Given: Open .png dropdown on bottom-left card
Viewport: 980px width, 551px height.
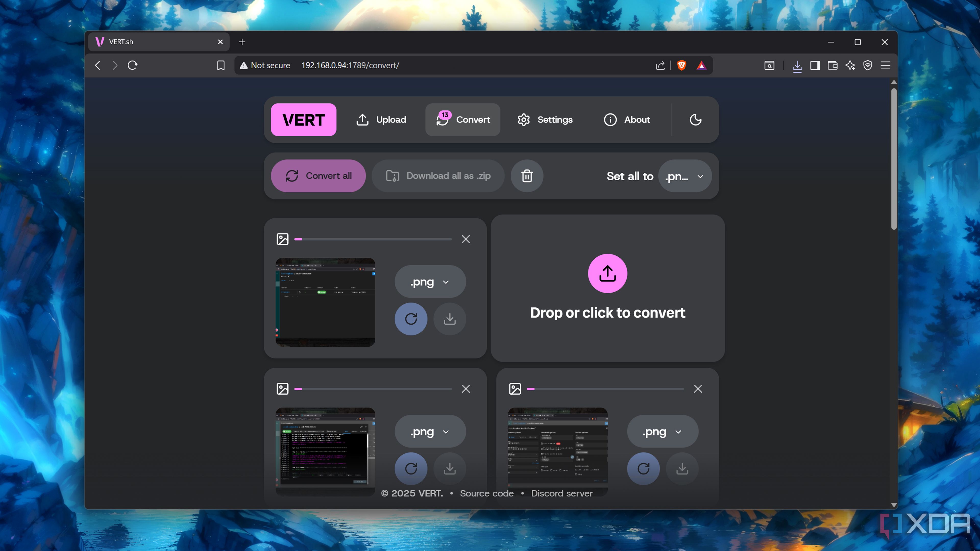Looking at the screenshot, I should (x=430, y=432).
